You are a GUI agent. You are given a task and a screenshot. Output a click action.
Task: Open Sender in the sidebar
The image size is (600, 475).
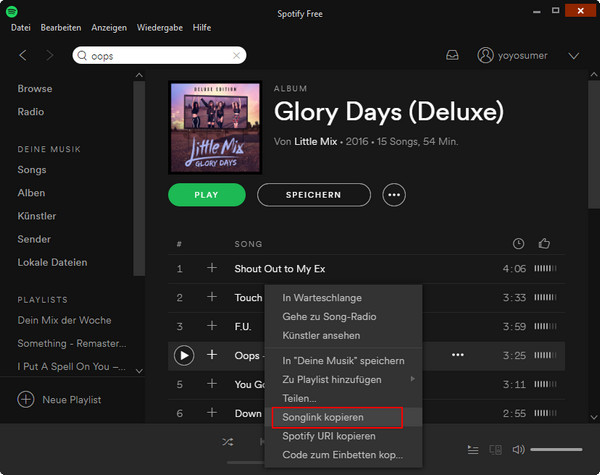pos(34,239)
